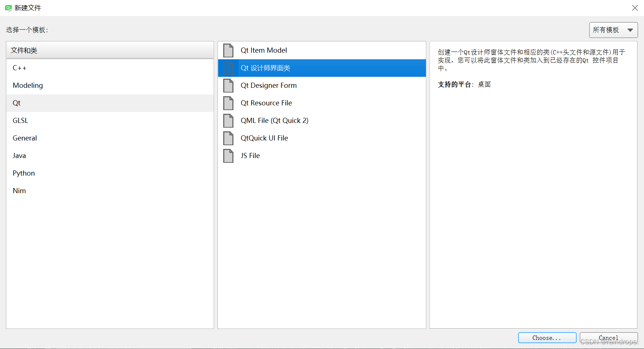644x349 pixels.
Task: Click the 支持的平台 description text
Action: pos(464,85)
